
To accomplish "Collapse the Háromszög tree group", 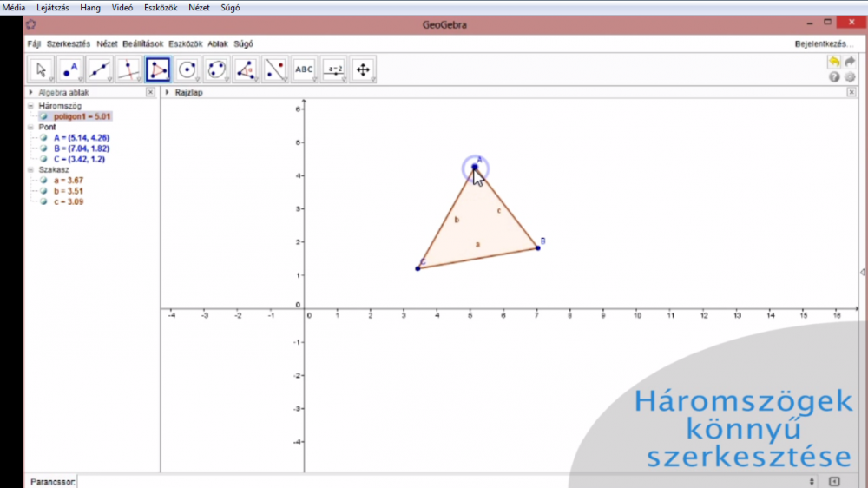I will point(31,106).
